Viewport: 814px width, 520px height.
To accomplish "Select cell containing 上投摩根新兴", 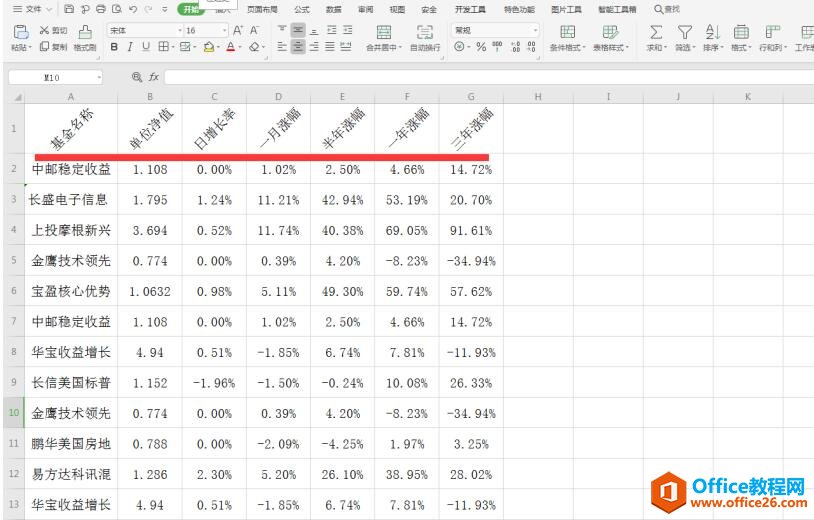I will click(x=71, y=230).
